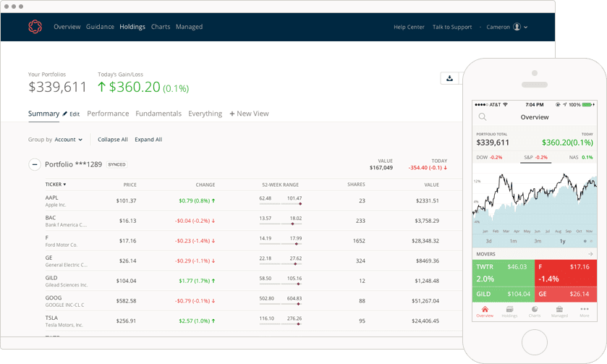Screen dimensions: 607x364
Task: Tap the Charts icon in phone tab bar
Action: coord(535,310)
